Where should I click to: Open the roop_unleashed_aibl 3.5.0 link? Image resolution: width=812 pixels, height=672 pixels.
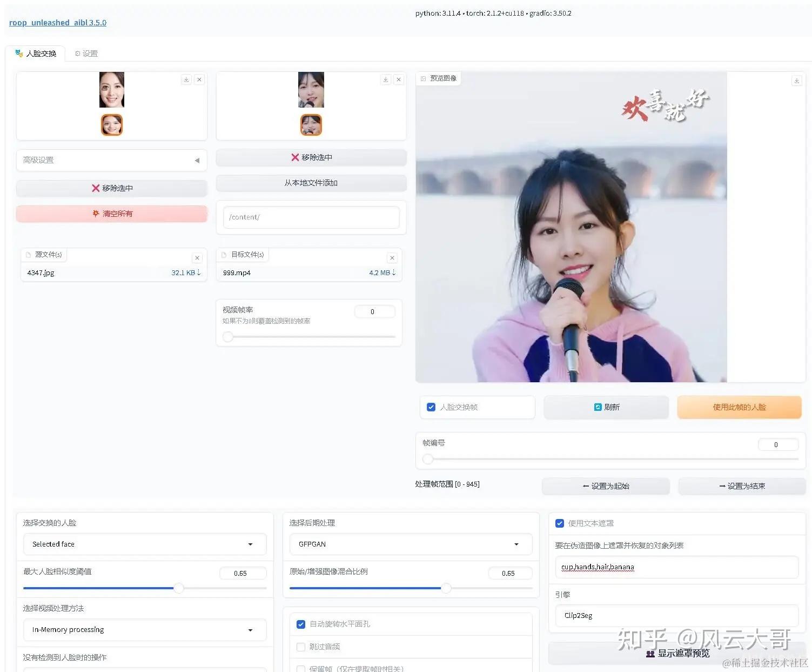coord(57,23)
